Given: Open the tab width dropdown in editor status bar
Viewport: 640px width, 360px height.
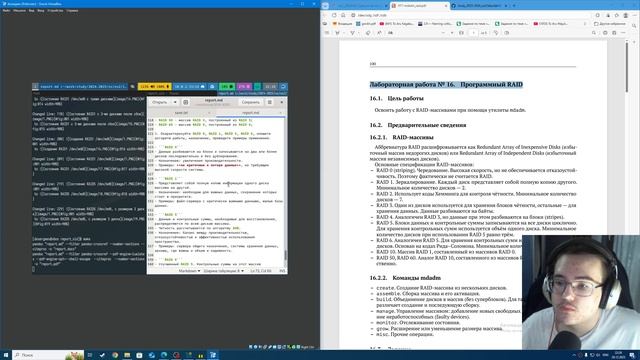Looking at the screenshot, I should pyautogui.click(x=224, y=271).
